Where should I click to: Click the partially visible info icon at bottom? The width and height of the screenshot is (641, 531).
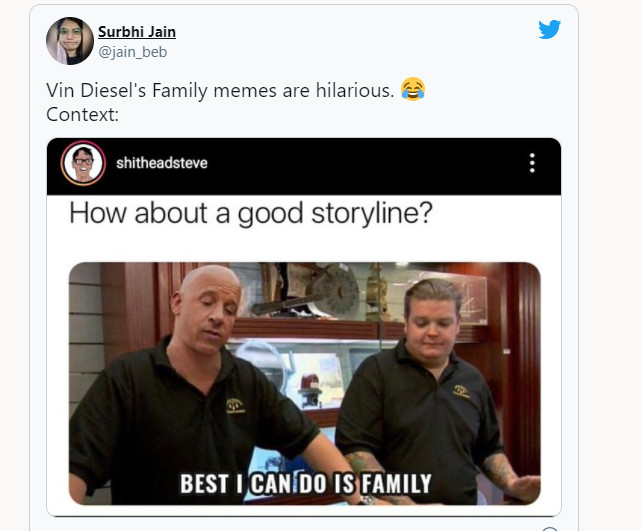(x=550, y=529)
